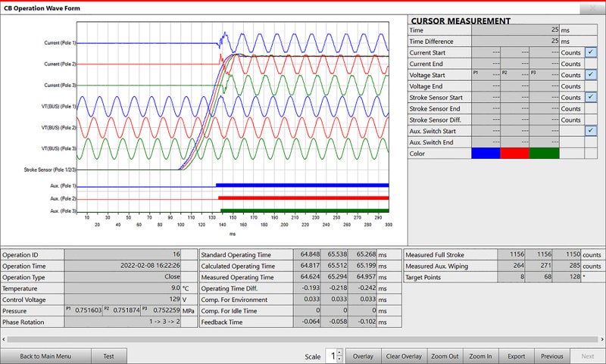The height and width of the screenshot is (364, 606).
Task: Click the Aux. (Pole 2) trace label
Action: 63,198
